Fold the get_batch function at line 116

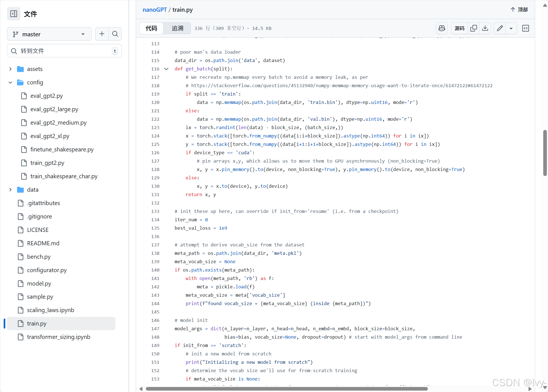[166, 69]
